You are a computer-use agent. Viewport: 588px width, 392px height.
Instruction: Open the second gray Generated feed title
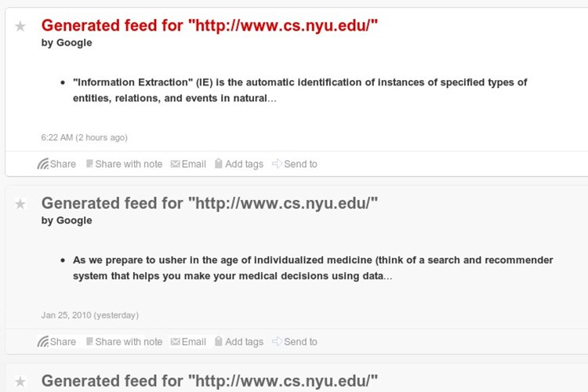[209, 203]
